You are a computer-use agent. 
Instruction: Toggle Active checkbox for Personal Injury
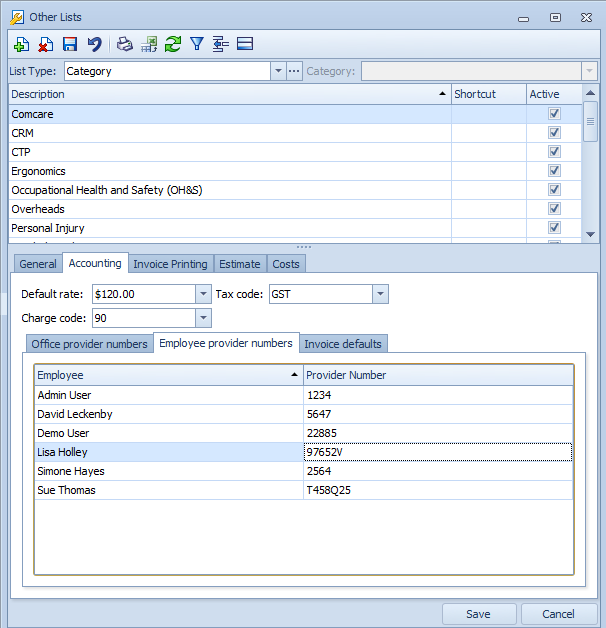click(554, 227)
